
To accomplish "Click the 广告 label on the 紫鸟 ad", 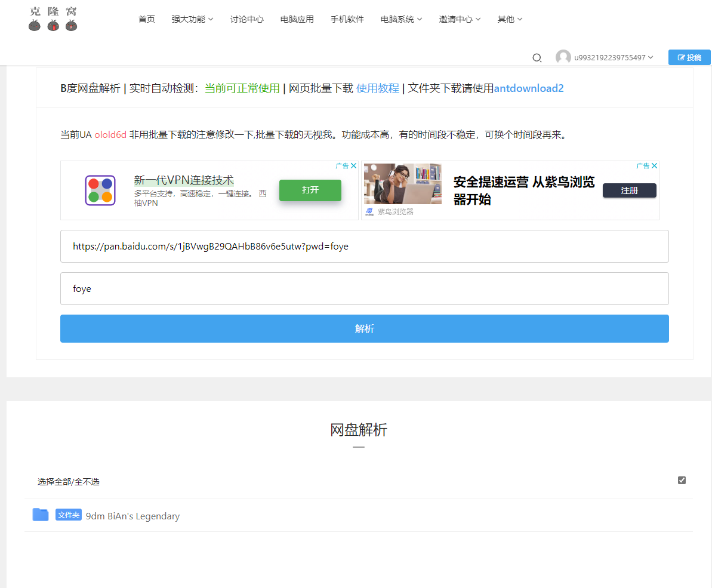I will (x=643, y=166).
